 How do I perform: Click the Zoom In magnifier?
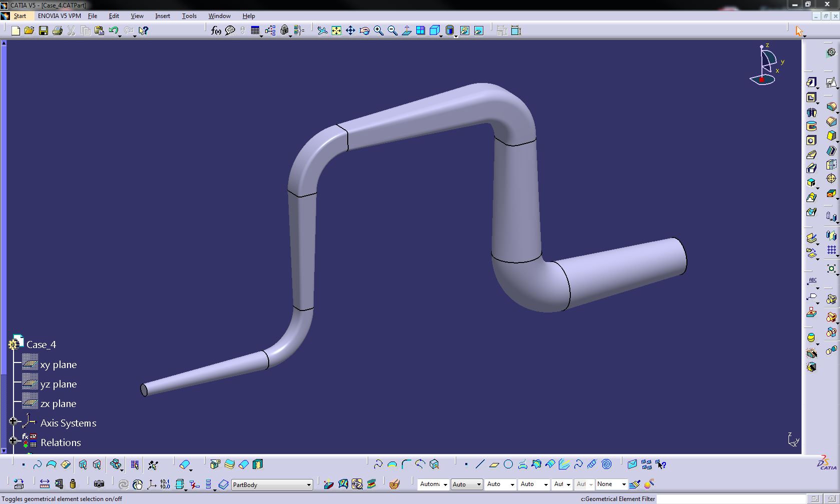[x=379, y=31]
